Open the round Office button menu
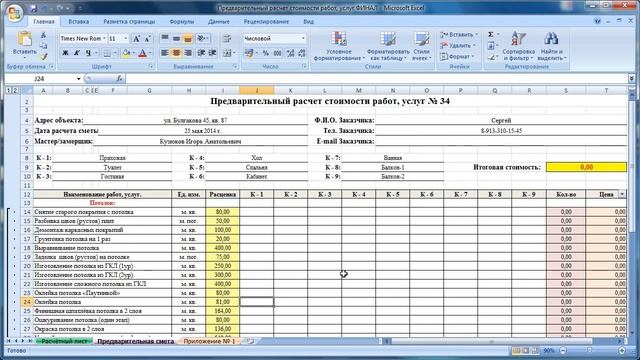The image size is (640, 360). coord(14,12)
